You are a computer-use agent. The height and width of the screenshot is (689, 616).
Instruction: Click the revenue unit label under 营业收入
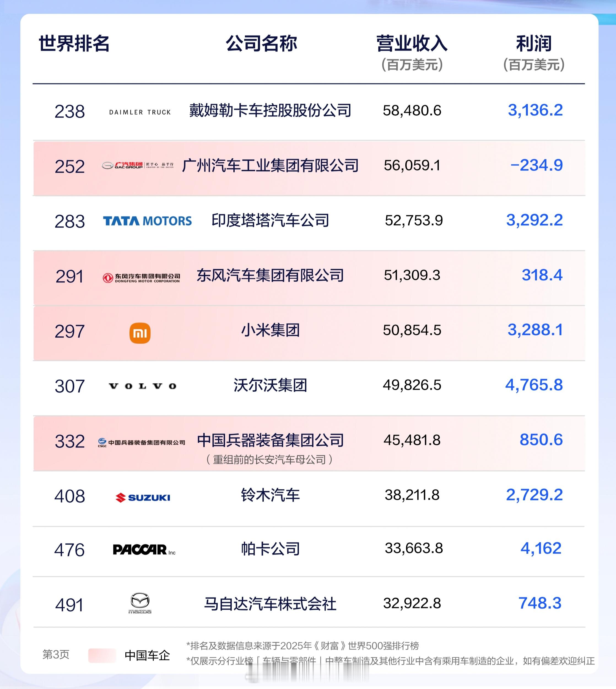(412, 65)
